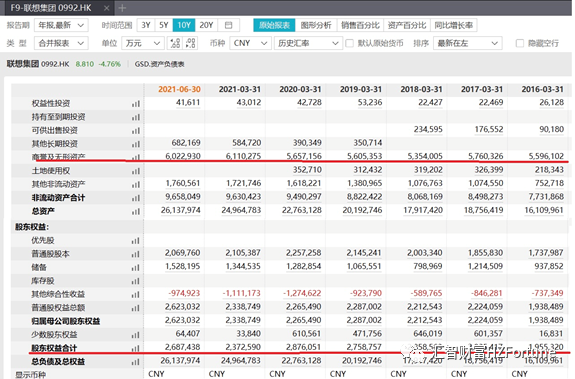The image size is (575, 379).
Task: Click 2018-03-31 column header
Action: pyautogui.click(x=421, y=89)
